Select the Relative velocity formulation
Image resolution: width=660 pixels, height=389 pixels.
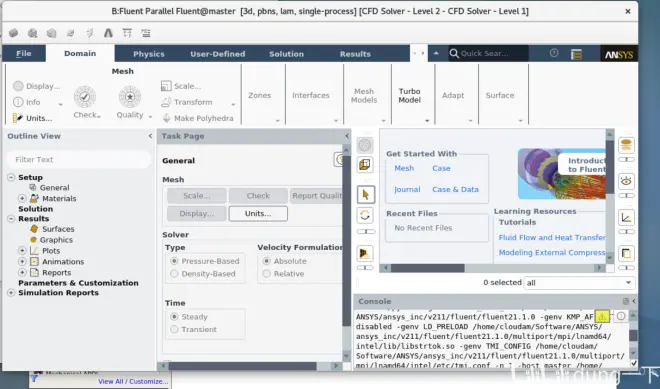tap(266, 274)
